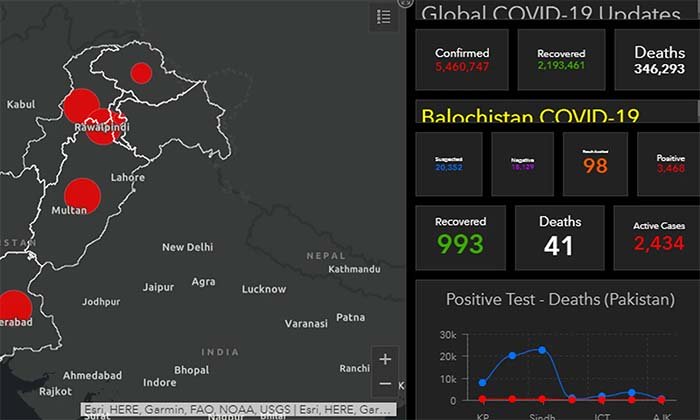Select the red marker in Gilgit-Baltistan region

point(141,73)
